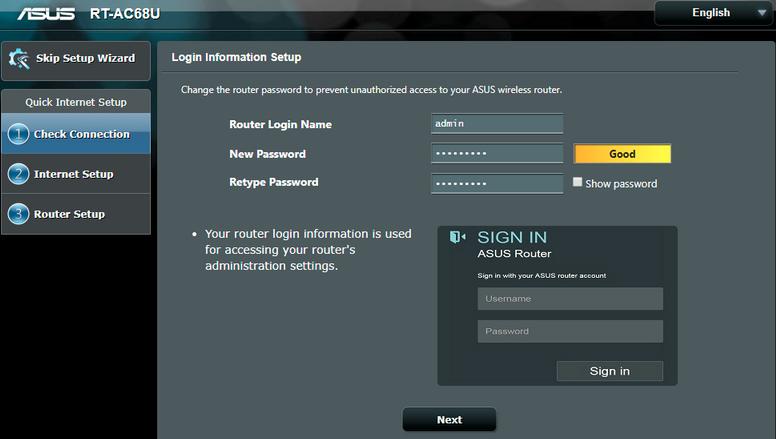Click step 3 circle icon for Router Setup
The image size is (776, 439).
pyautogui.click(x=18, y=214)
